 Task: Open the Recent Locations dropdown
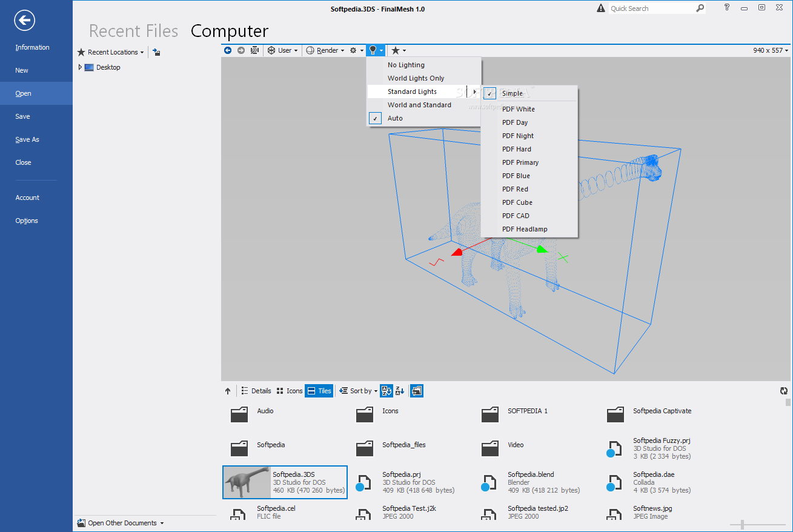(x=111, y=52)
